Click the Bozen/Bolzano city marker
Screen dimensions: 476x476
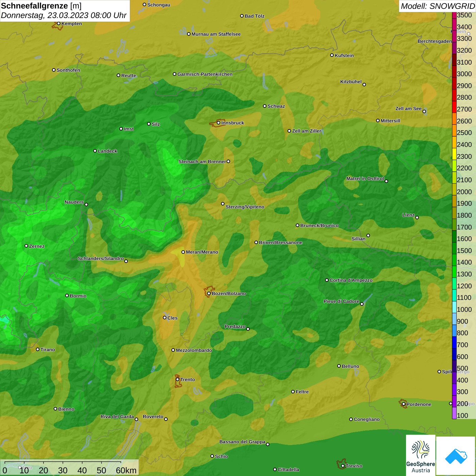coord(209,293)
